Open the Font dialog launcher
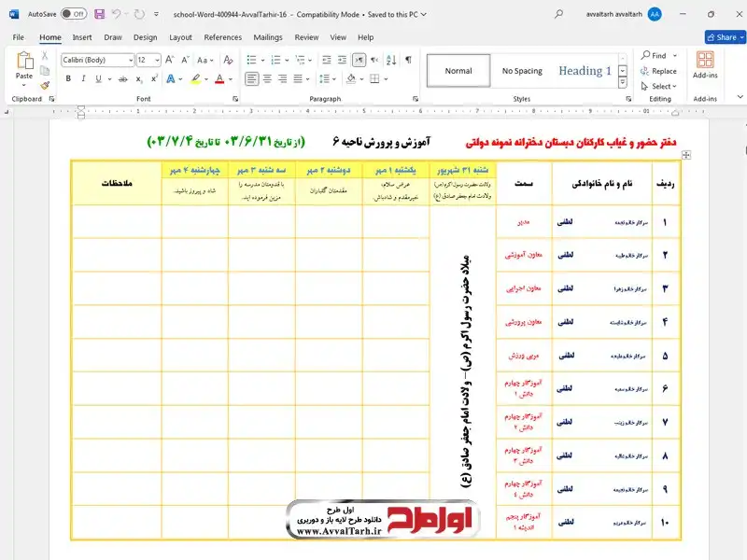This screenshot has width=747, height=560. click(x=235, y=99)
